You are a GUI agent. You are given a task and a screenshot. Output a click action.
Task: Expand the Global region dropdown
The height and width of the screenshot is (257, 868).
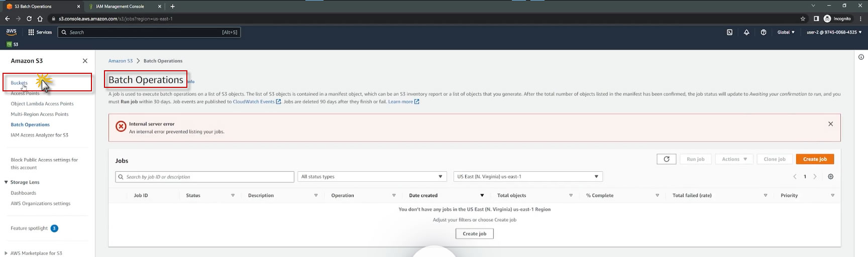pos(786,32)
